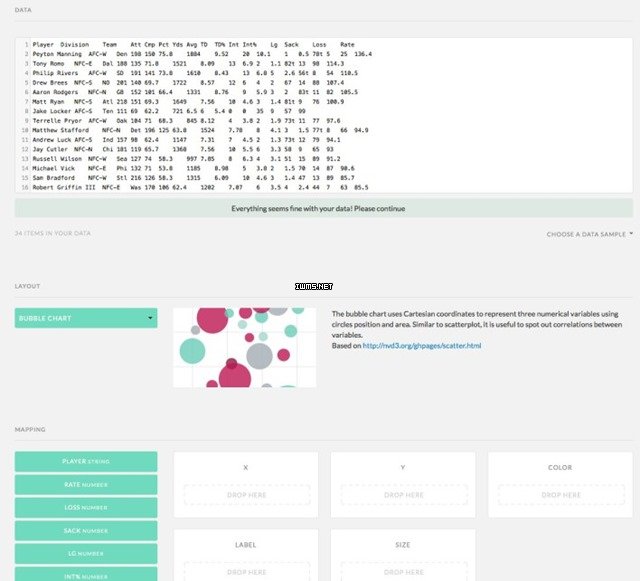Screen dimensions: 640x581
Task: Click the Color mapping drop zone
Action: point(560,495)
